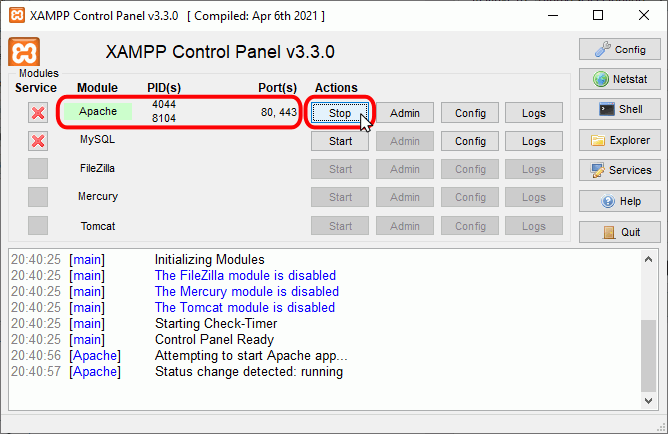The image size is (668, 434).
Task: Select 'Attempting to start Apache app...' log line
Action: click(251, 356)
